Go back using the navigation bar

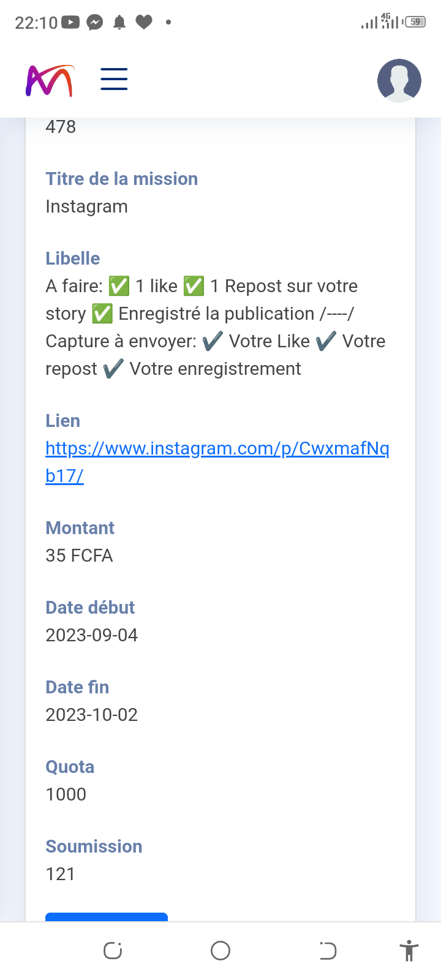tap(328, 951)
